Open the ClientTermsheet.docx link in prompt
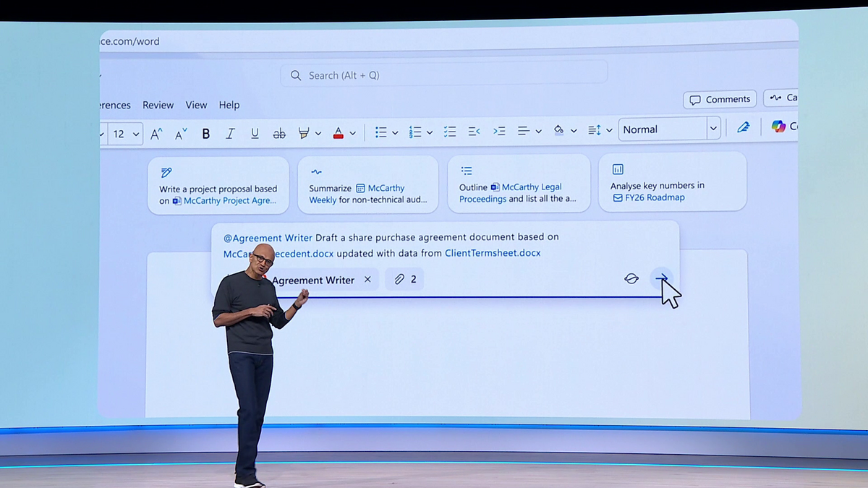The width and height of the screenshot is (868, 488). click(x=493, y=253)
